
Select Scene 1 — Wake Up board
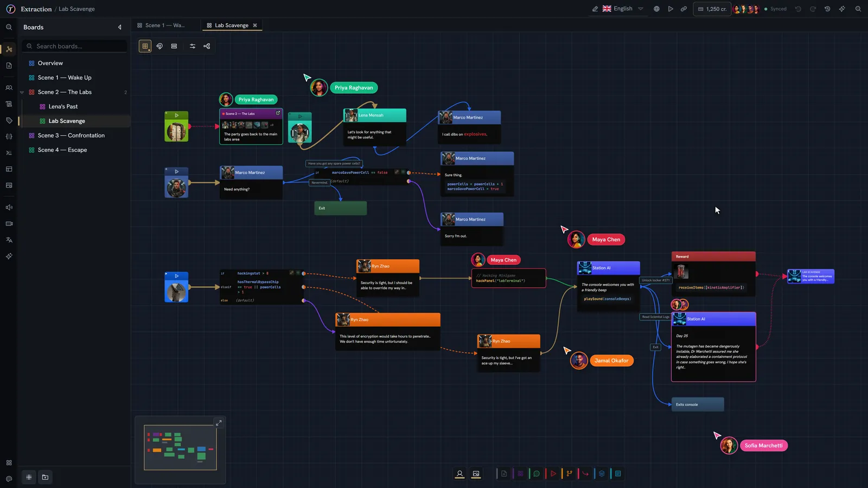coord(65,78)
